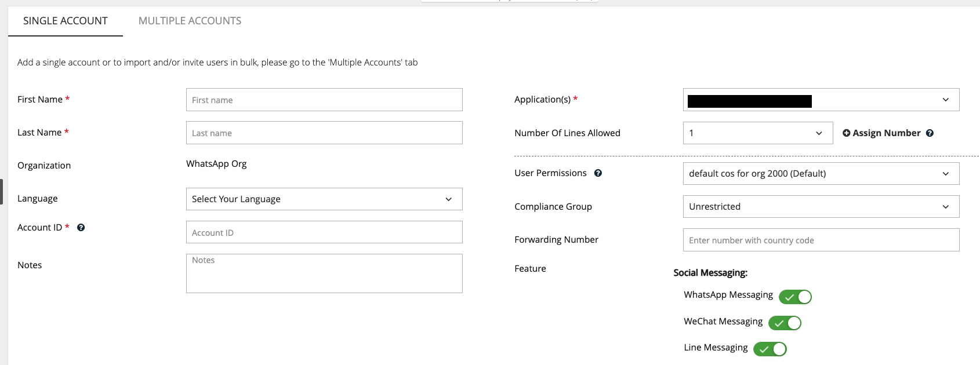980x365 pixels.
Task: Click the Assign Number link
Action: click(x=886, y=133)
